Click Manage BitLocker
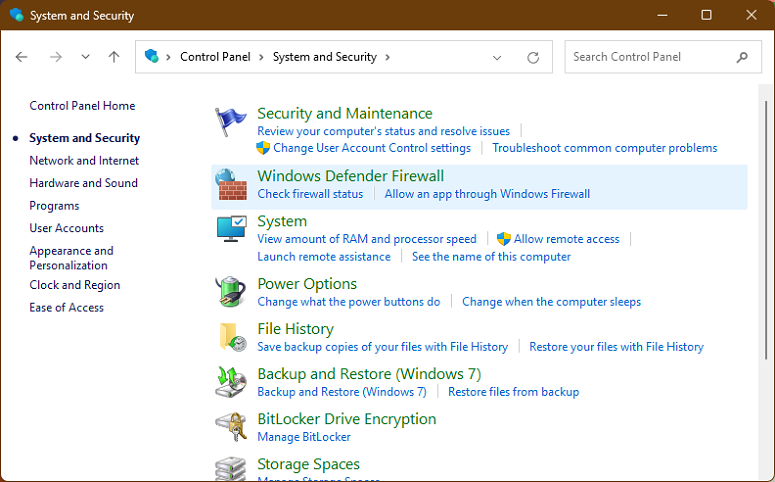 [304, 437]
